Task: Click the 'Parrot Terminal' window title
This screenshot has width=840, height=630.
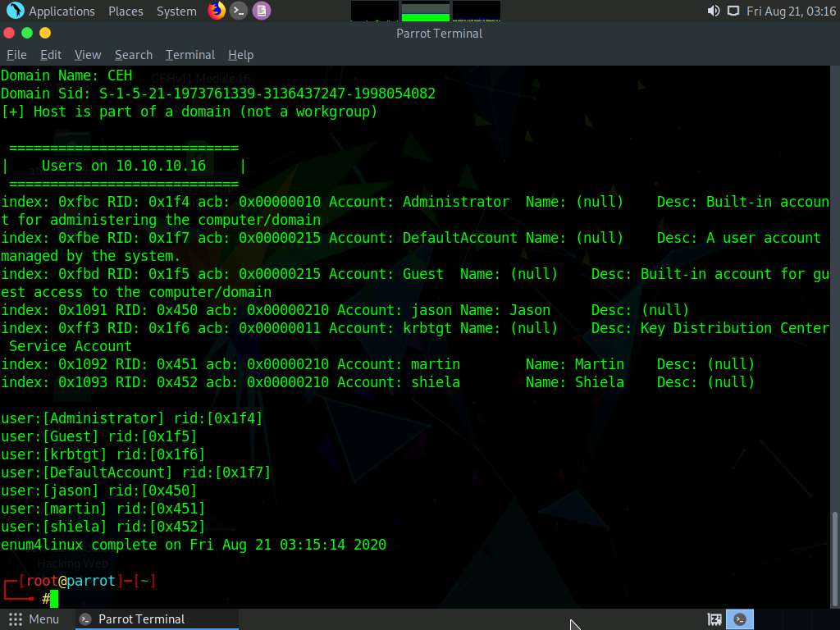Action: tap(440, 33)
